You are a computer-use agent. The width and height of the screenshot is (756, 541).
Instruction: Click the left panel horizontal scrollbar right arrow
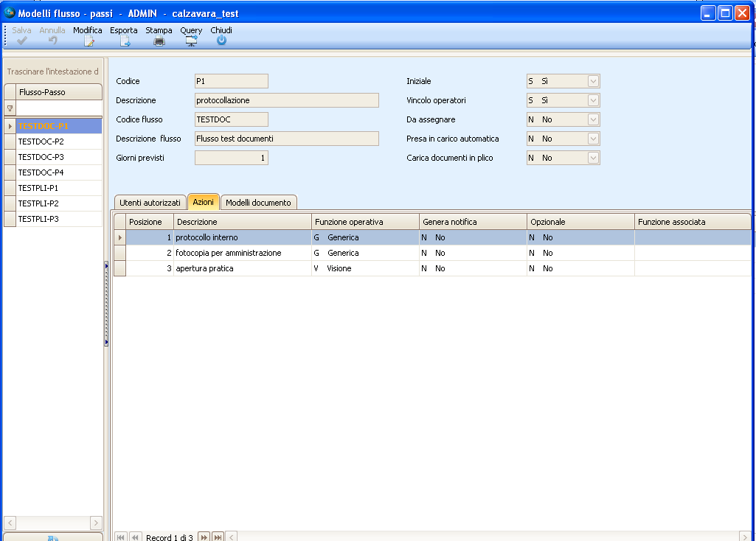pos(96,523)
